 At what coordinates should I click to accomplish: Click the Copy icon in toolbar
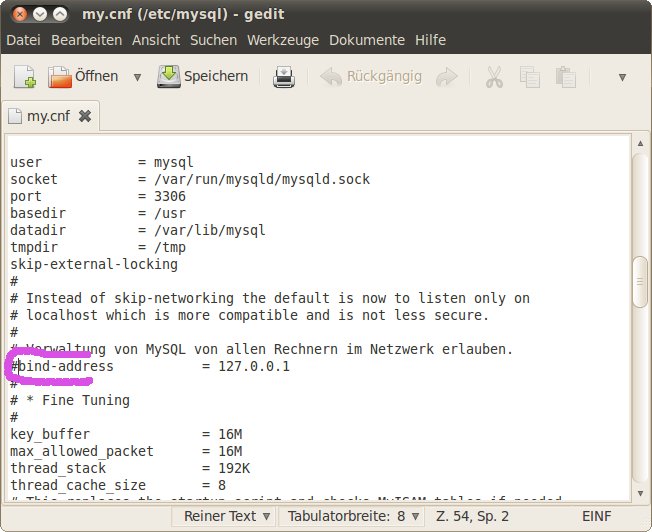click(x=530, y=77)
